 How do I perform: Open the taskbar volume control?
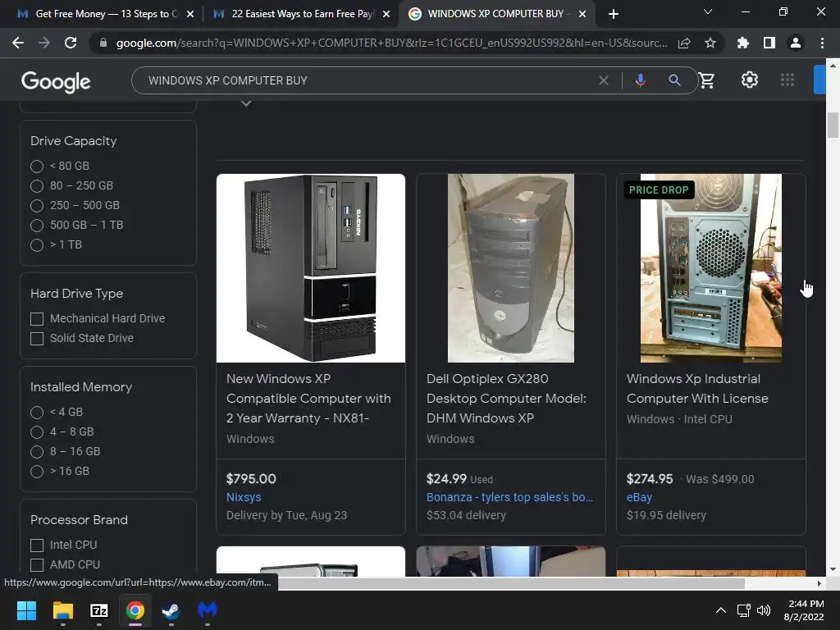[764, 610]
